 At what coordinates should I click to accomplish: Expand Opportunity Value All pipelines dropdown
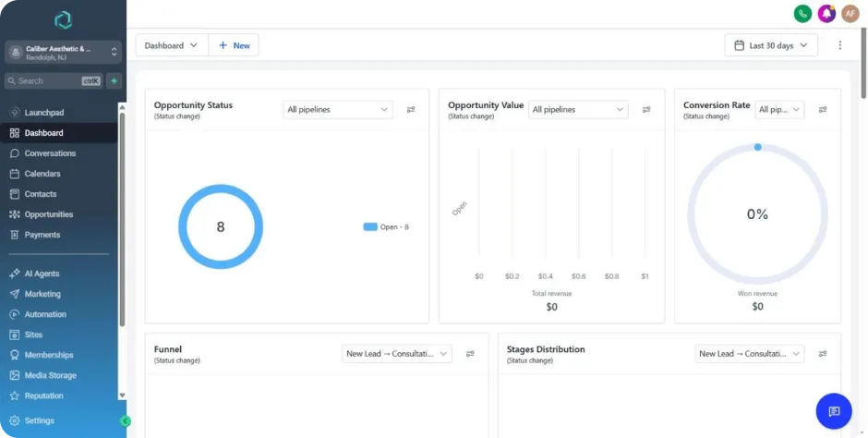click(578, 110)
